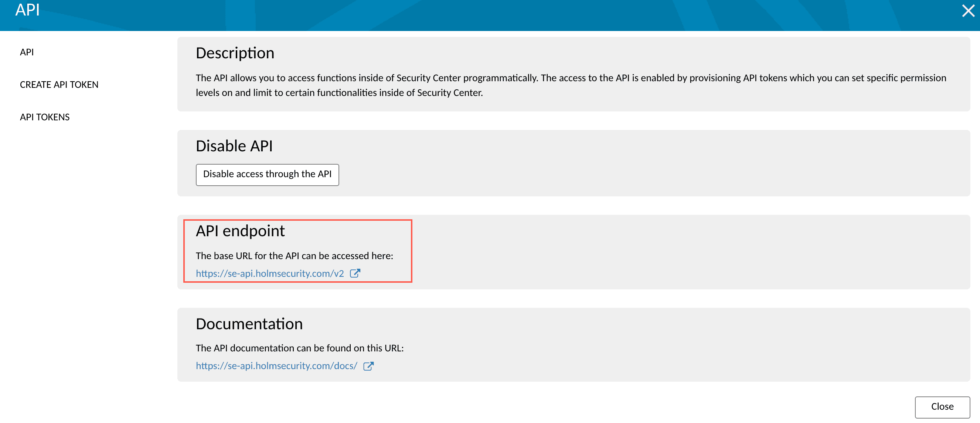Screen dimensions: 980x423
Task: Open the CREATE API TOKEN section
Action: point(59,85)
